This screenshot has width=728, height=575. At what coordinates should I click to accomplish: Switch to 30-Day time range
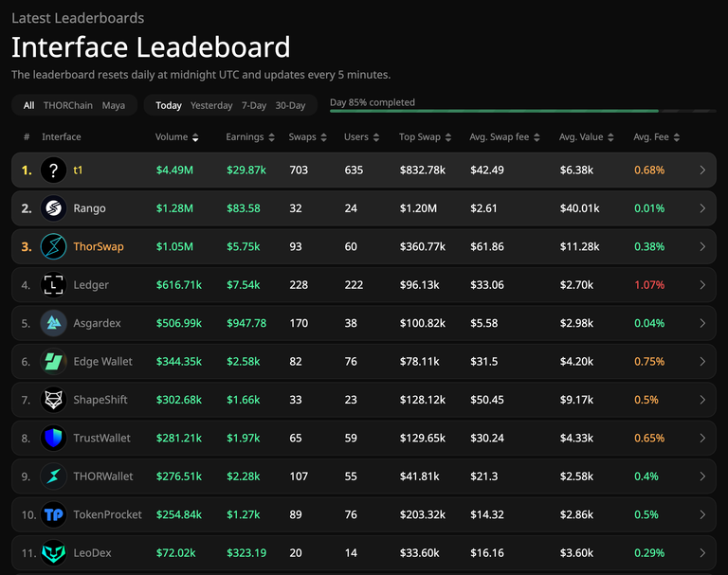[x=290, y=105]
